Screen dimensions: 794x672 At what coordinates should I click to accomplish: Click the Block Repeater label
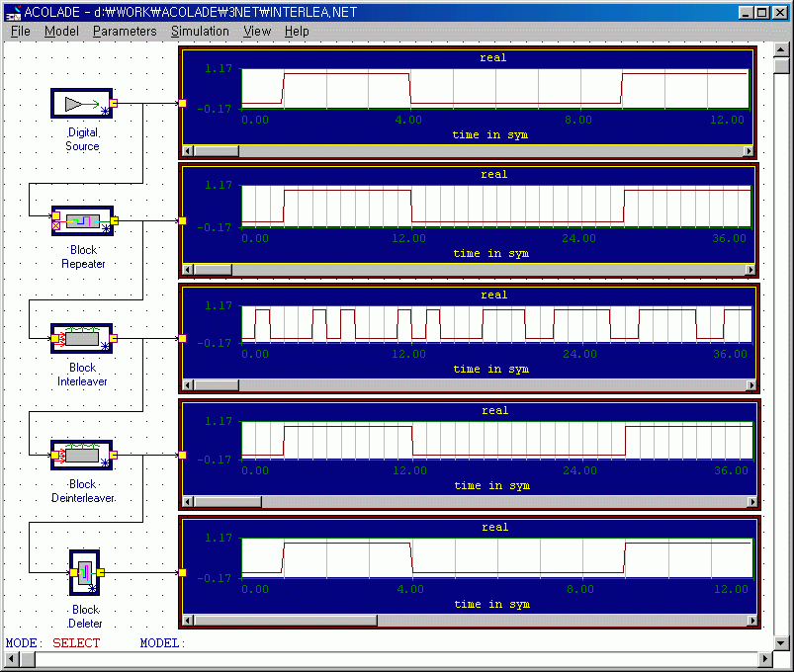(x=83, y=257)
